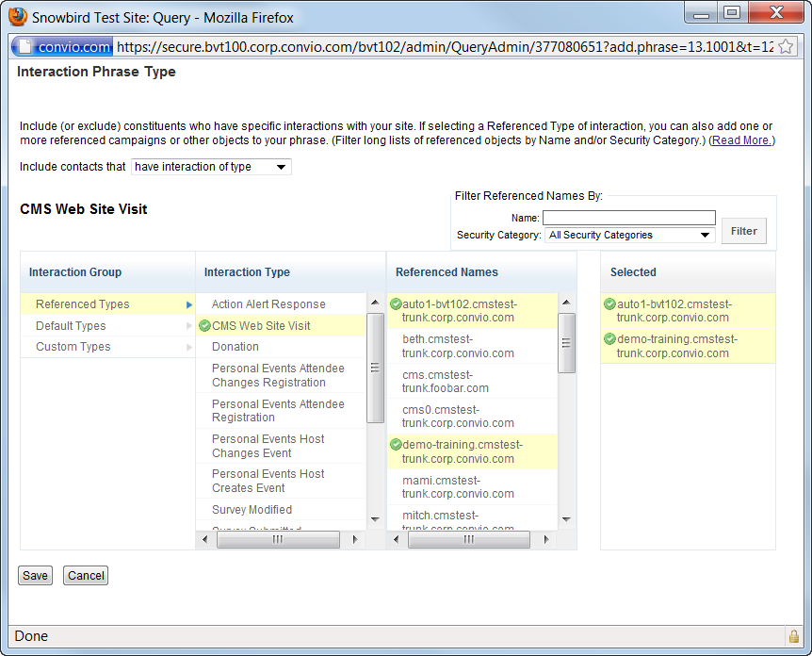Click the Selected column header
This screenshot has width=812, height=656.
pos(688,272)
